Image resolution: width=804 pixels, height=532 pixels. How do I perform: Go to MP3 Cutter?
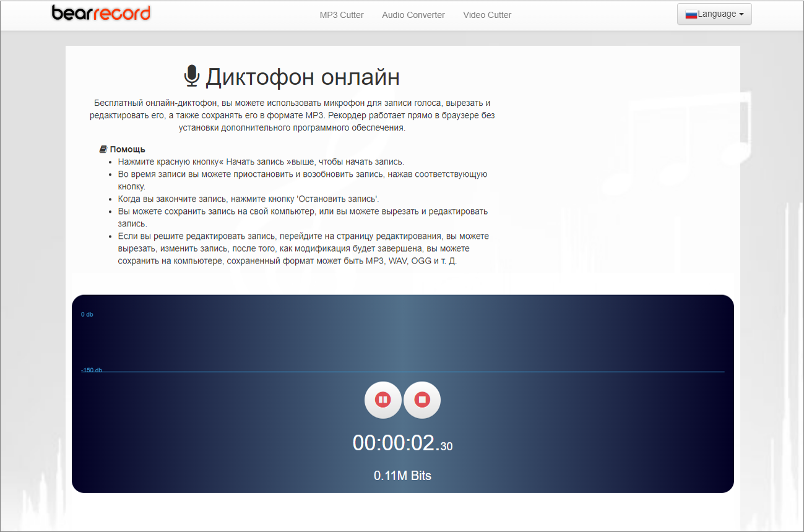coord(342,15)
